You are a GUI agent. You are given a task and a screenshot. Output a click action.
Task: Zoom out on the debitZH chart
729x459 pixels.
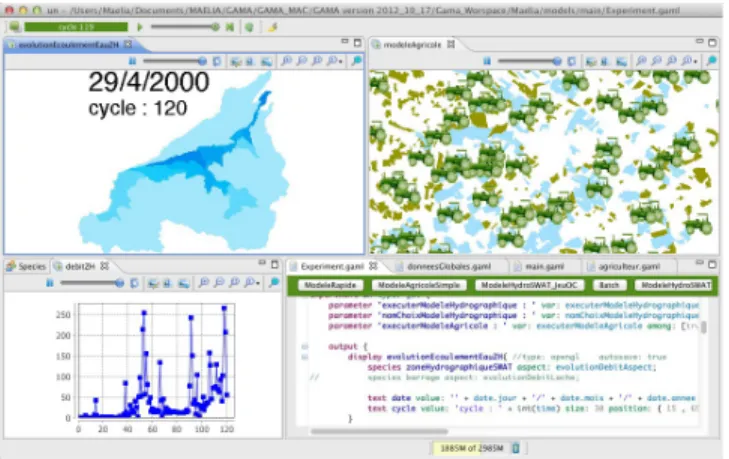(x=219, y=283)
